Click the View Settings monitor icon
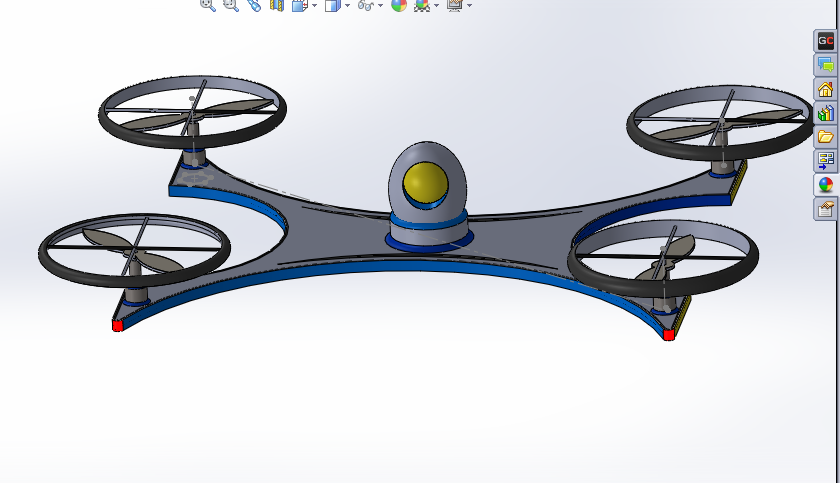Viewport: 840px width, 483px height. pos(455,5)
